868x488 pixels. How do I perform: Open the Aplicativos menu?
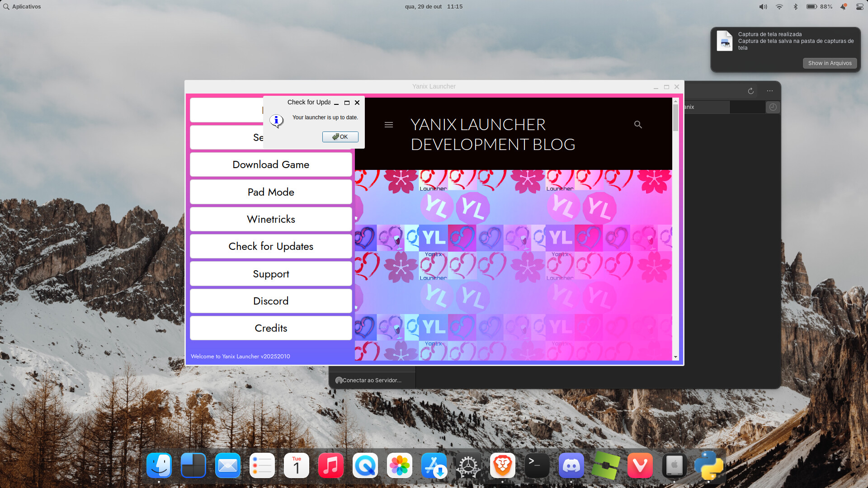click(22, 7)
